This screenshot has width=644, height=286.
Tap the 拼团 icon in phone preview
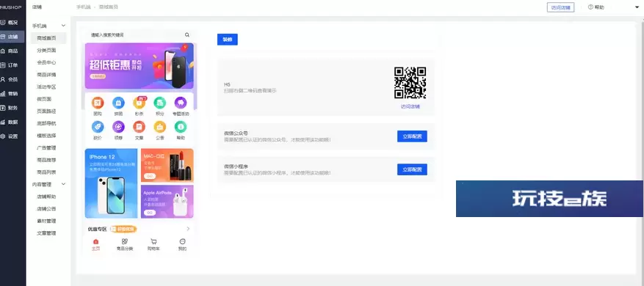tap(118, 103)
